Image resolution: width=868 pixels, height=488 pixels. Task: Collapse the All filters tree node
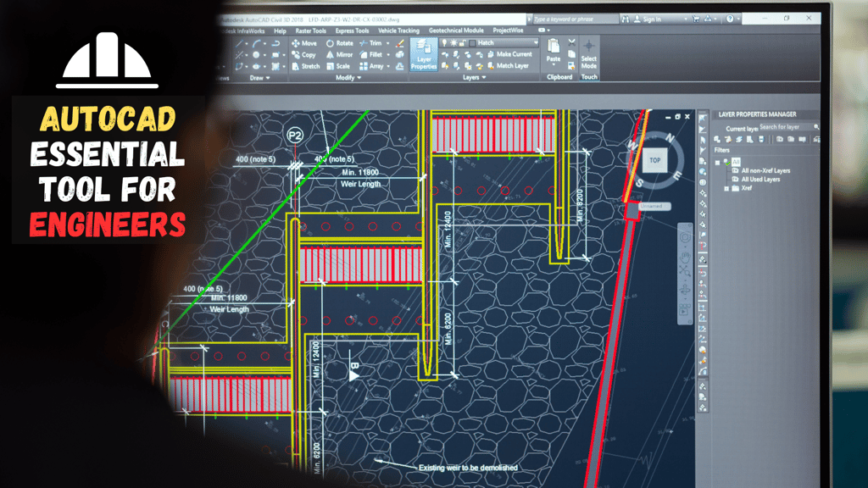(717, 163)
